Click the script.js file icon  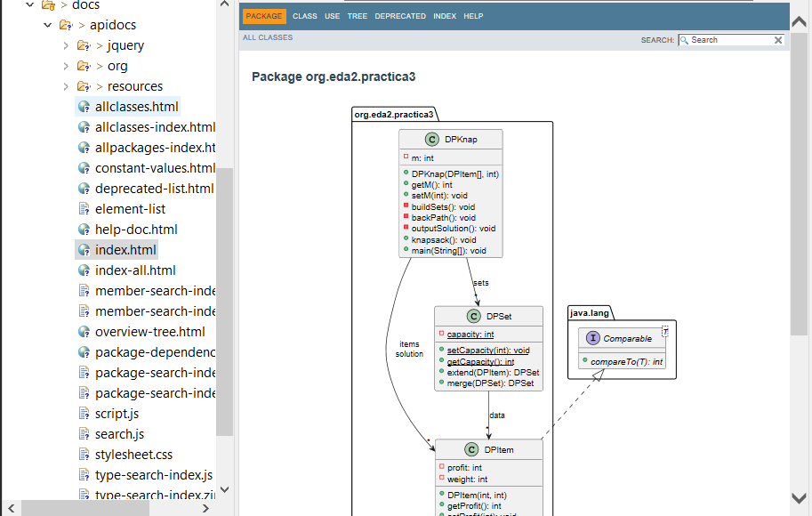84,414
